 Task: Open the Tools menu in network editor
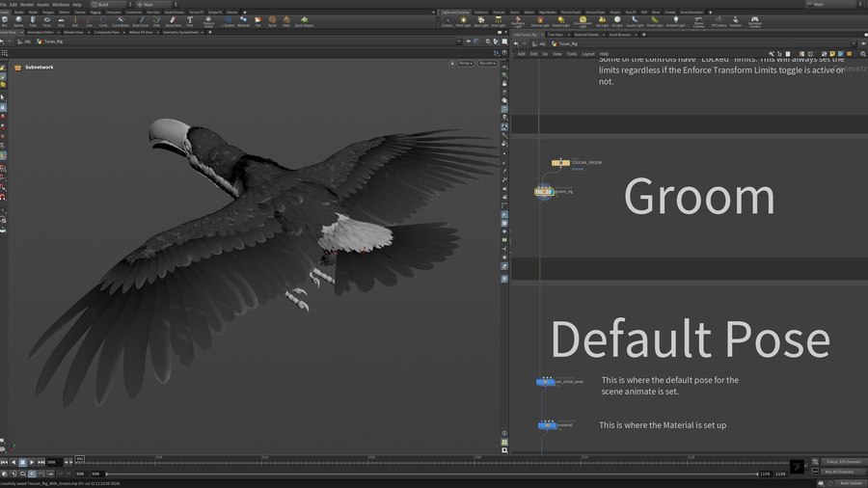(x=571, y=54)
